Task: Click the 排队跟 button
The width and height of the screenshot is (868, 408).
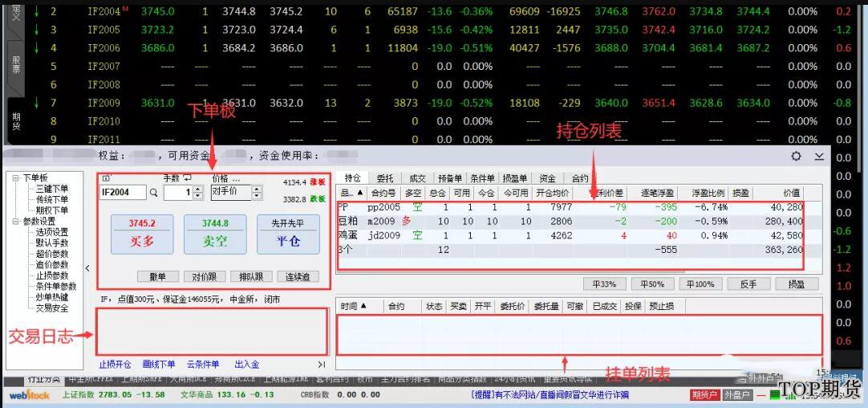Action: pos(251,276)
